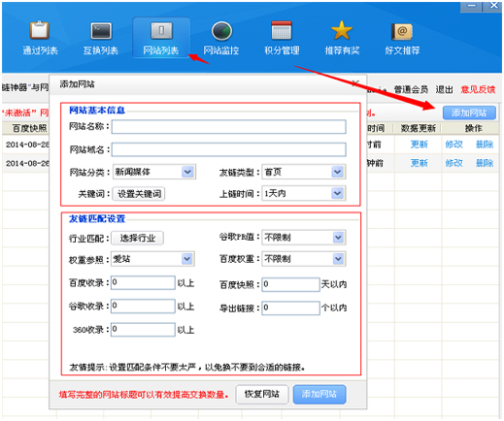Focus the 网站域名 input field
The image size is (504, 421).
click(229, 149)
